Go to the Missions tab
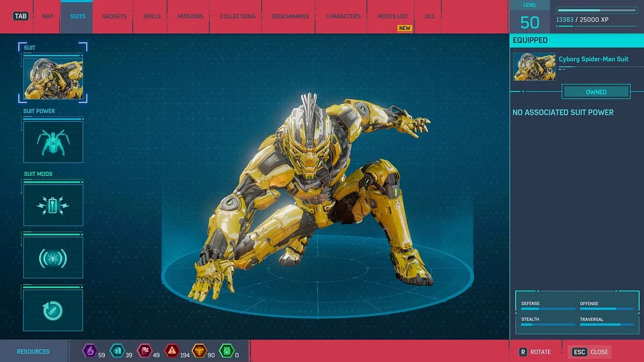This screenshot has height=362, width=644. click(x=190, y=17)
